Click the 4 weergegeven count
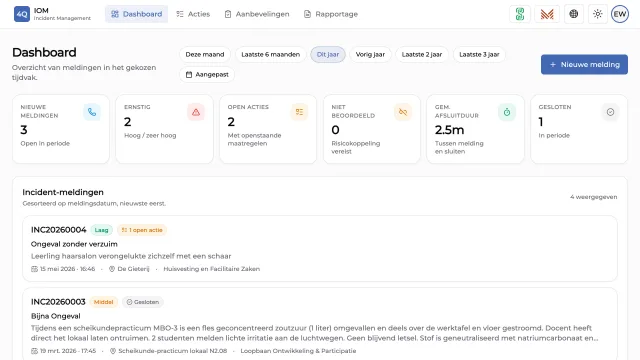The width and height of the screenshot is (640, 360). click(593, 197)
